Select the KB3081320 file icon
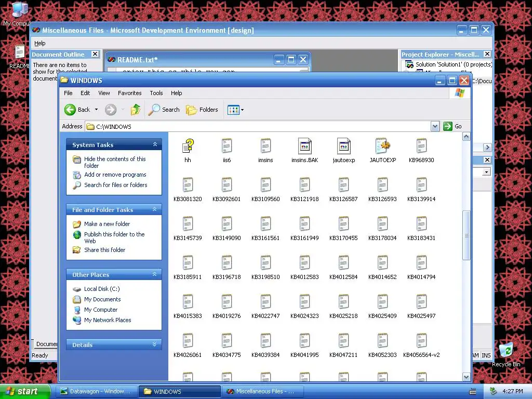532x399 pixels. tap(188, 185)
